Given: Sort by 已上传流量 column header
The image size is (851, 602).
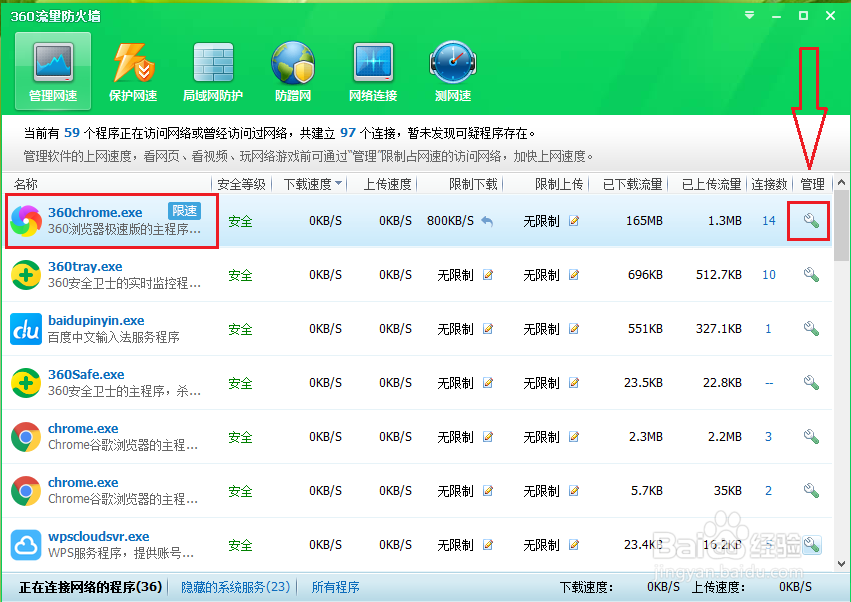Looking at the screenshot, I should 711,184.
